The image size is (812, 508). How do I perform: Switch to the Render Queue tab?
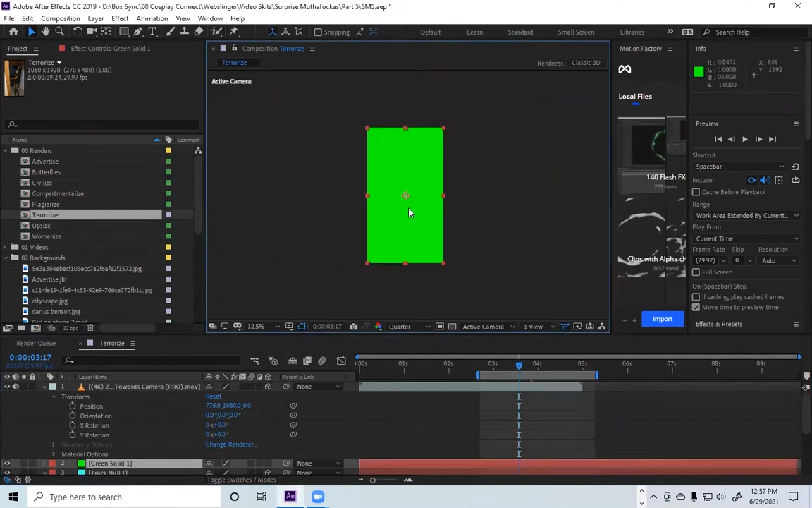[36, 343]
